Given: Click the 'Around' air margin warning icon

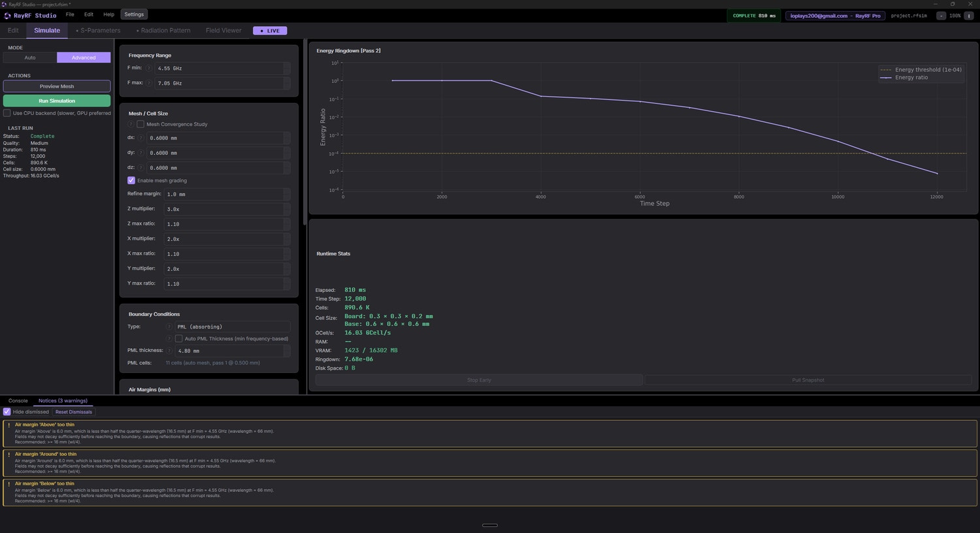Looking at the screenshot, I should click(8, 455).
